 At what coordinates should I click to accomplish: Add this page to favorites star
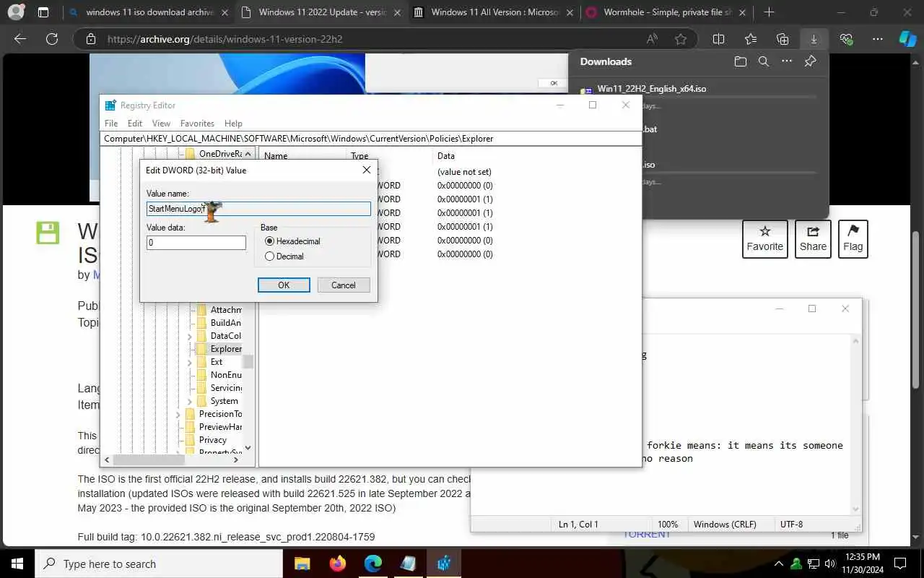(x=680, y=39)
